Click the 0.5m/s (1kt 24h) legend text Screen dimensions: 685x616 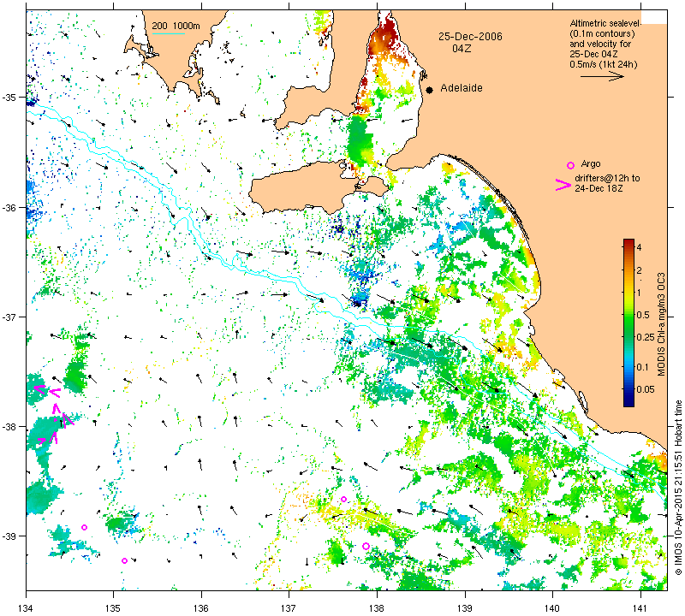coord(604,65)
